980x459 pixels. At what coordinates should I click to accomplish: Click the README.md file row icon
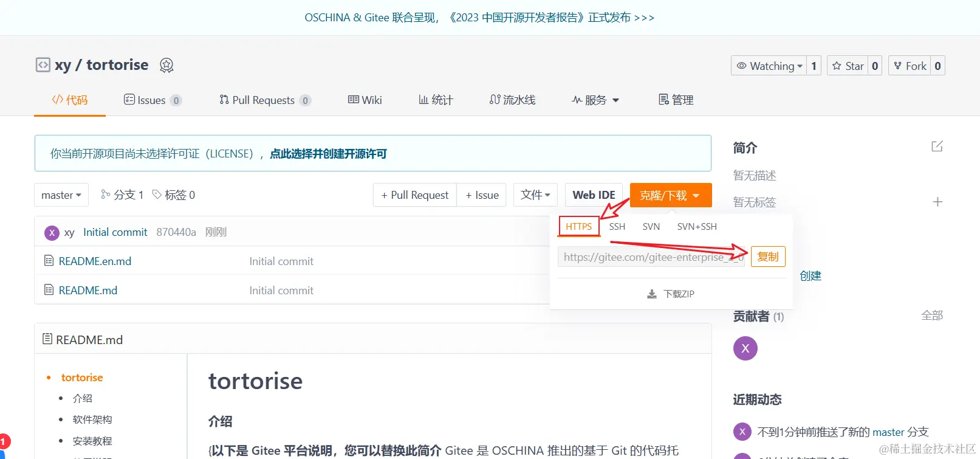pos(49,290)
